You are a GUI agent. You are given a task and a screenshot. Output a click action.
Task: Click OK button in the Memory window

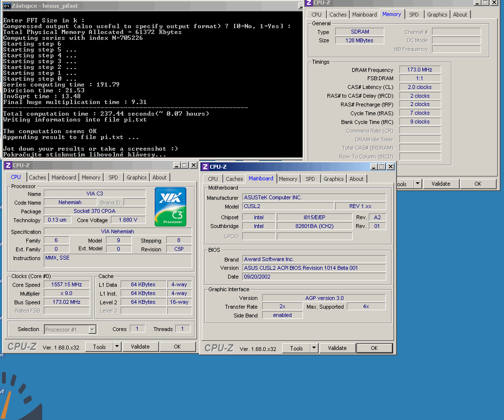[x=478, y=184]
